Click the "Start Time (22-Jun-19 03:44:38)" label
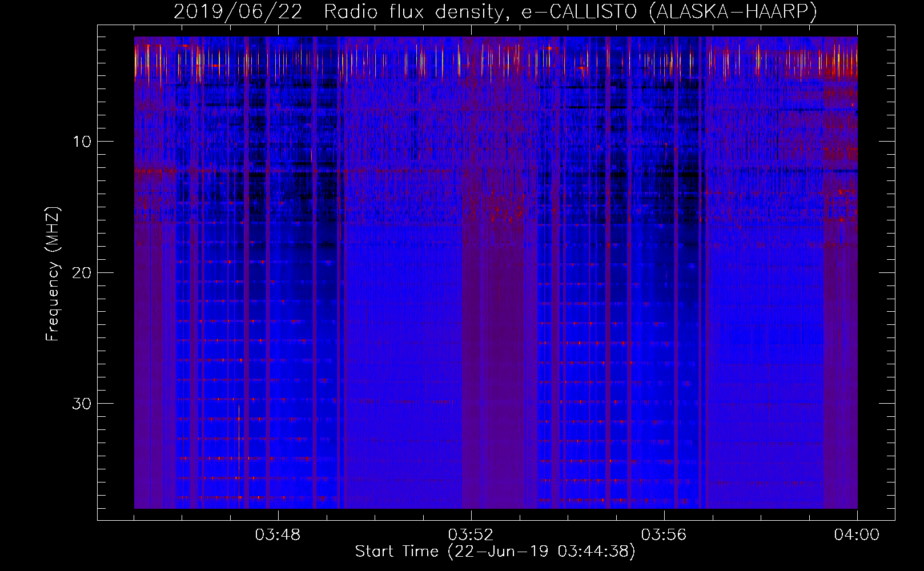924x571 pixels. pos(495,552)
